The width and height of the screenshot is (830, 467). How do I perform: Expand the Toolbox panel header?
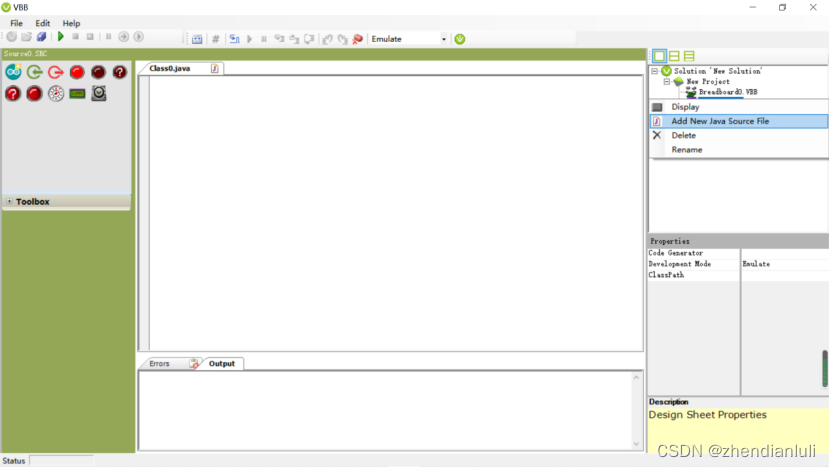click(9, 201)
